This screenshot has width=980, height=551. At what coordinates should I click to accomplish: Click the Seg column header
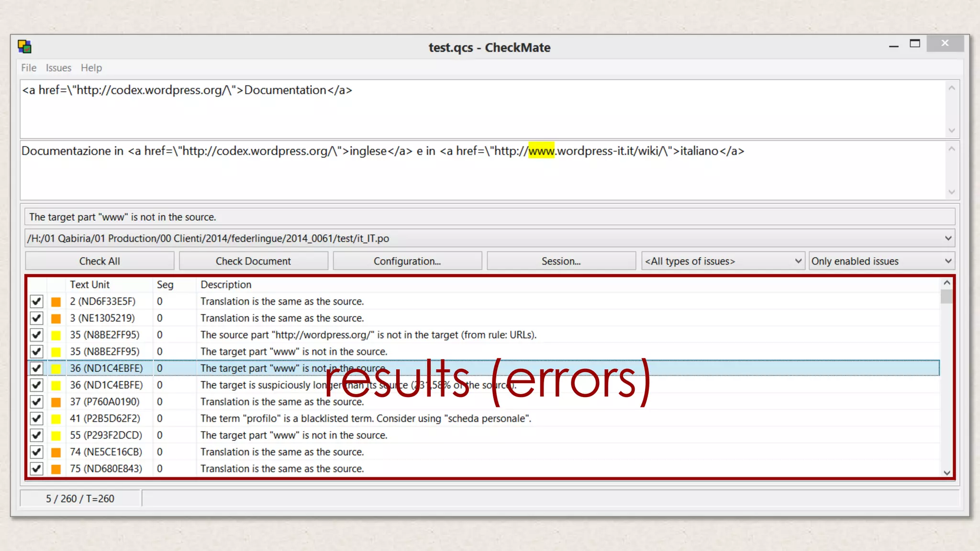point(174,285)
